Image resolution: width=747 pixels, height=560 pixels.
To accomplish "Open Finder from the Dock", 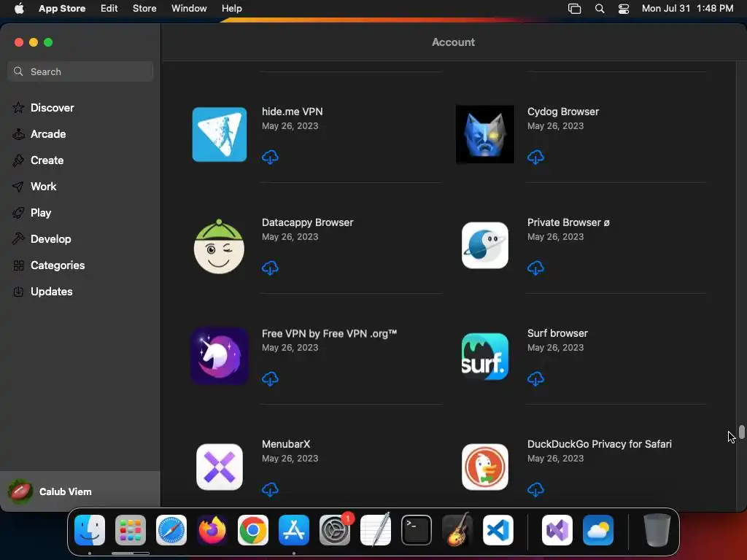I will [x=90, y=530].
